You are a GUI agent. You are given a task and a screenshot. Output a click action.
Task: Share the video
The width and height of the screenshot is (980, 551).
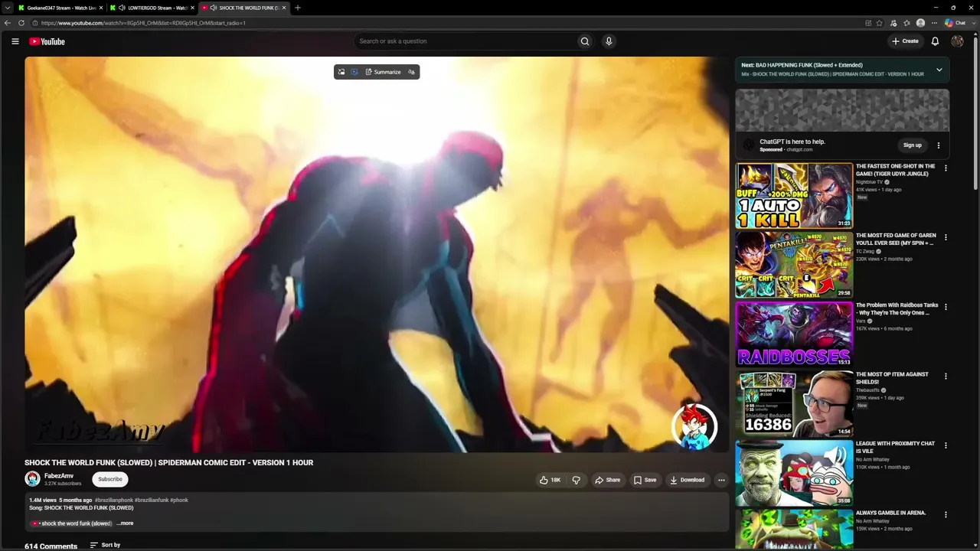[607, 480]
